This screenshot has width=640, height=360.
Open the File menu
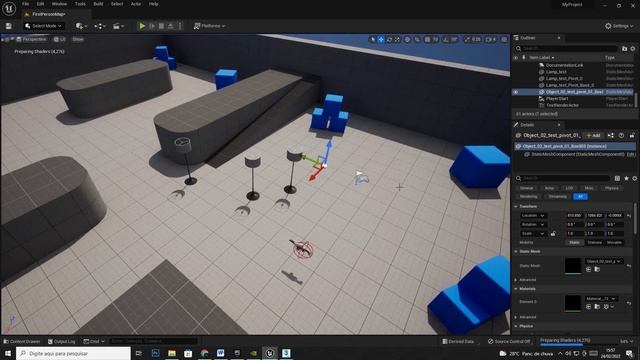25,4
